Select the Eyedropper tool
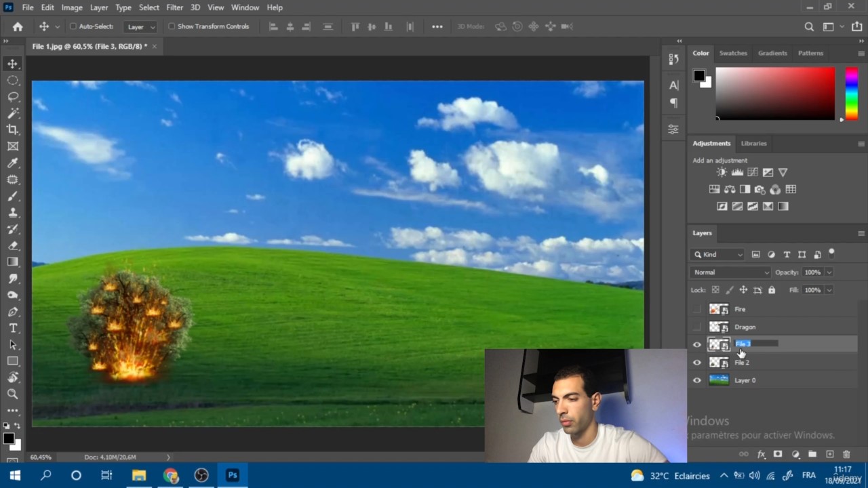868x488 pixels. 13,163
